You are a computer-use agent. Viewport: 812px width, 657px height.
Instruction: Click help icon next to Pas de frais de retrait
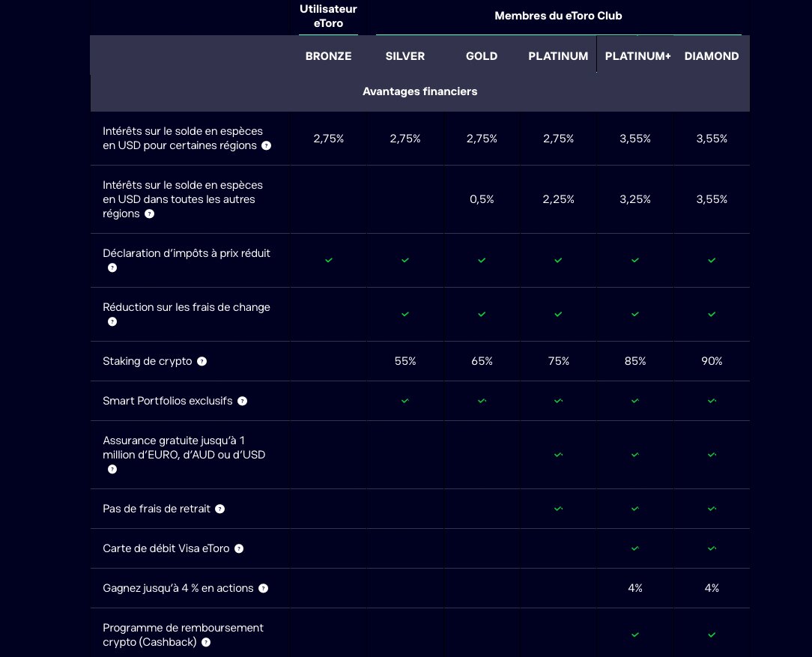219,509
